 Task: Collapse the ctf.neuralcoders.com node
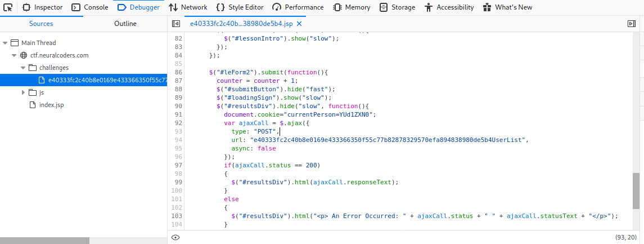[14, 55]
